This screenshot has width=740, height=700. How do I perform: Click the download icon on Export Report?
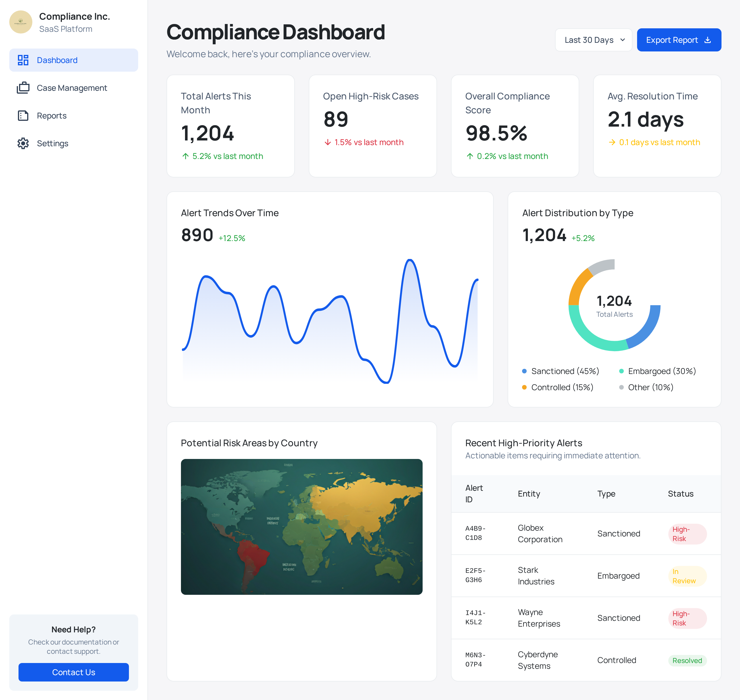point(708,40)
